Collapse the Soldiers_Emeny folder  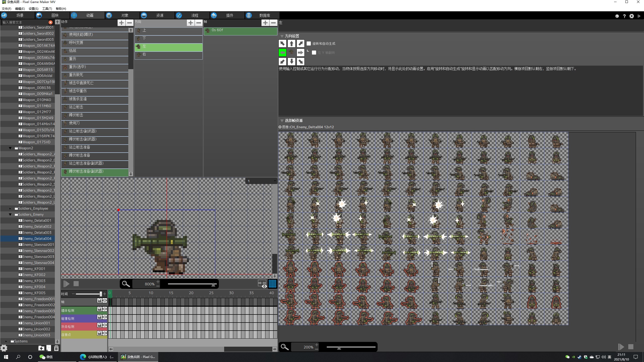tap(10, 214)
